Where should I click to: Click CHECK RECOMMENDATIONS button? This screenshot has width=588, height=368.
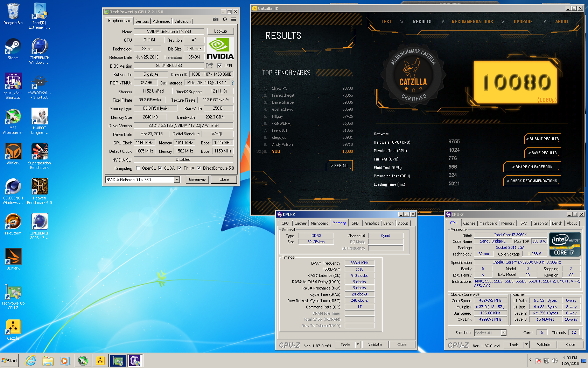[x=532, y=181]
